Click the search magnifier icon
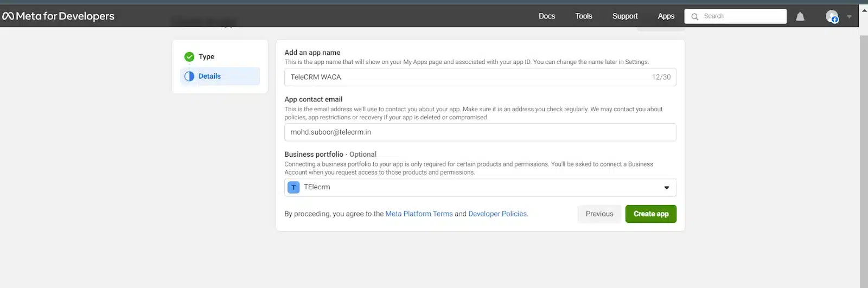Image resolution: width=868 pixels, height=288 pixels. click(695, 17)
